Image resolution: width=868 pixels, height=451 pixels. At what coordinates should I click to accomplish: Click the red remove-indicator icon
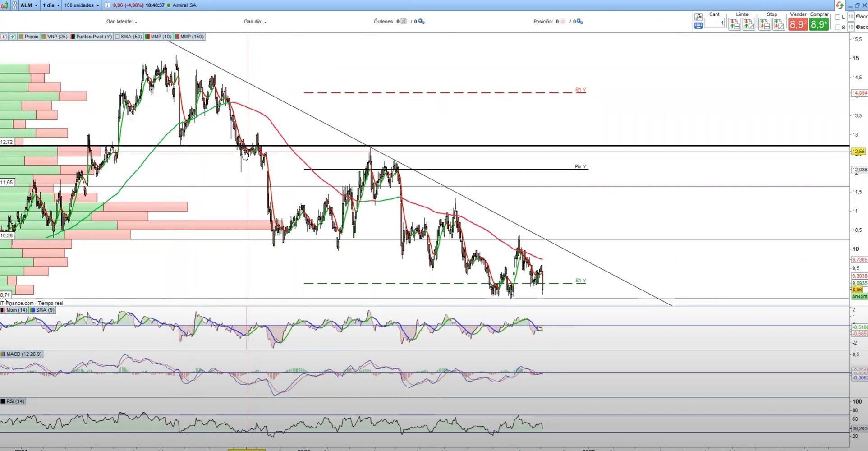pos(4,37)
